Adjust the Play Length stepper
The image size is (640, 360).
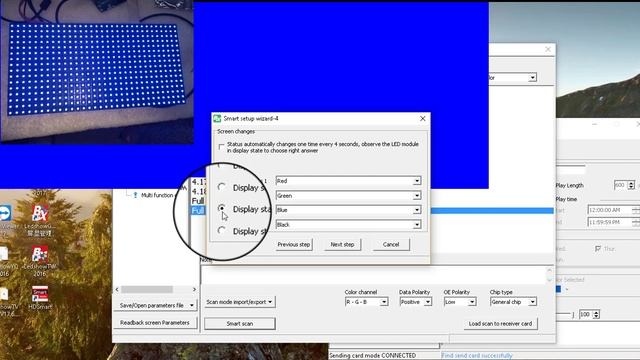point(631,185)
